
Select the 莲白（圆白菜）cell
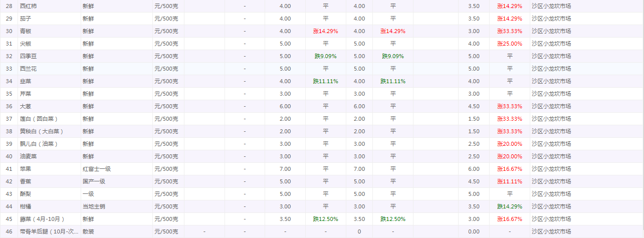39,119
